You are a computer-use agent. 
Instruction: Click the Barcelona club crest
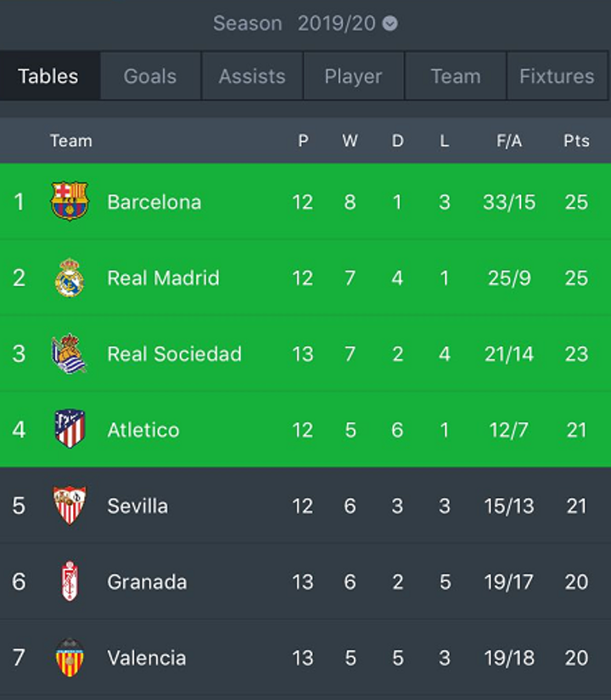(70, 201)
